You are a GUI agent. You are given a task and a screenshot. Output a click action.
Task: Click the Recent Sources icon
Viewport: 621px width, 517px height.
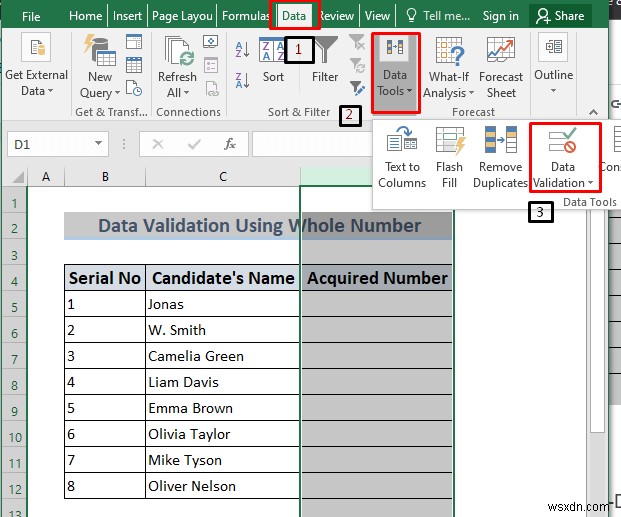(134, 88)
